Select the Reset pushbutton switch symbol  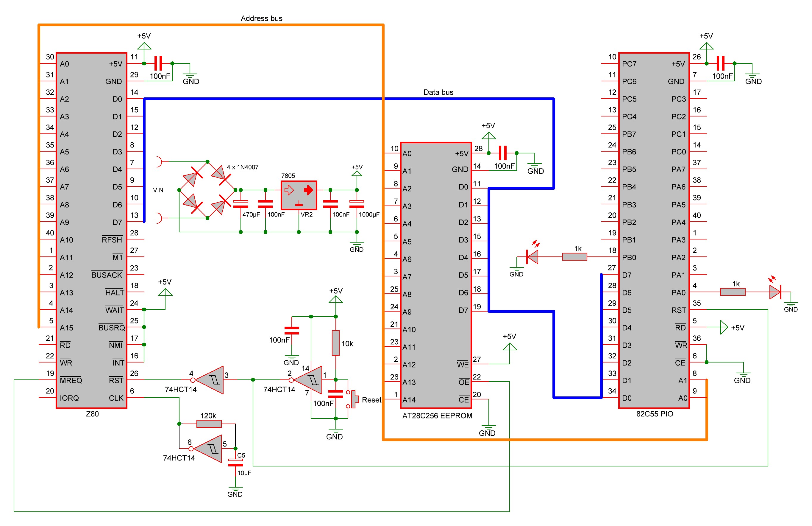coord(353,399)
